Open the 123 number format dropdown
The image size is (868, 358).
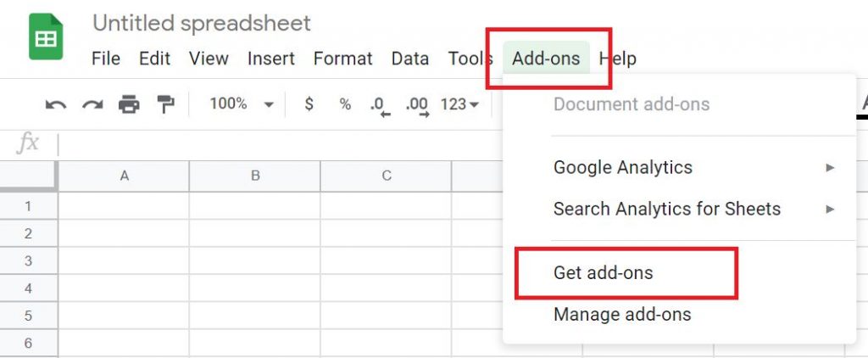click(459, 104)
